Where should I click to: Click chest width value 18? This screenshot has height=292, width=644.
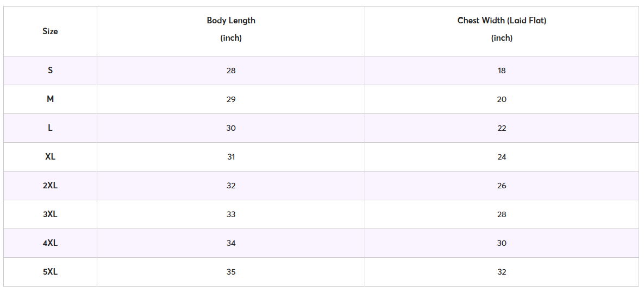502,71
